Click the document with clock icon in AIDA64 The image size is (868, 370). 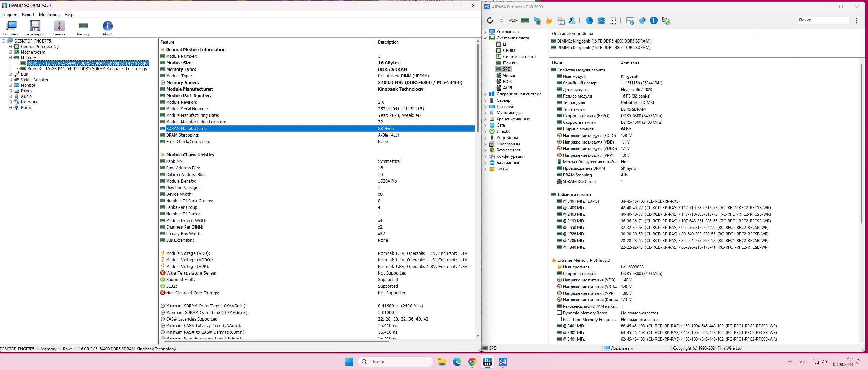(x=613, y=20)
